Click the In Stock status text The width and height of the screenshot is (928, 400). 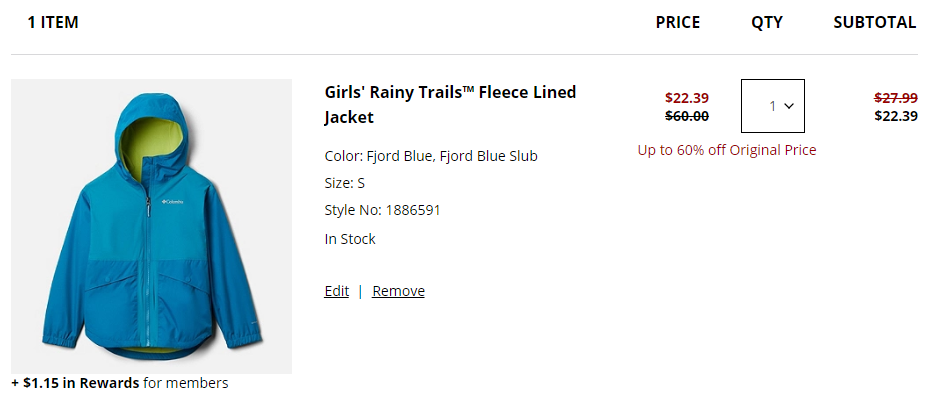point(350,239)
